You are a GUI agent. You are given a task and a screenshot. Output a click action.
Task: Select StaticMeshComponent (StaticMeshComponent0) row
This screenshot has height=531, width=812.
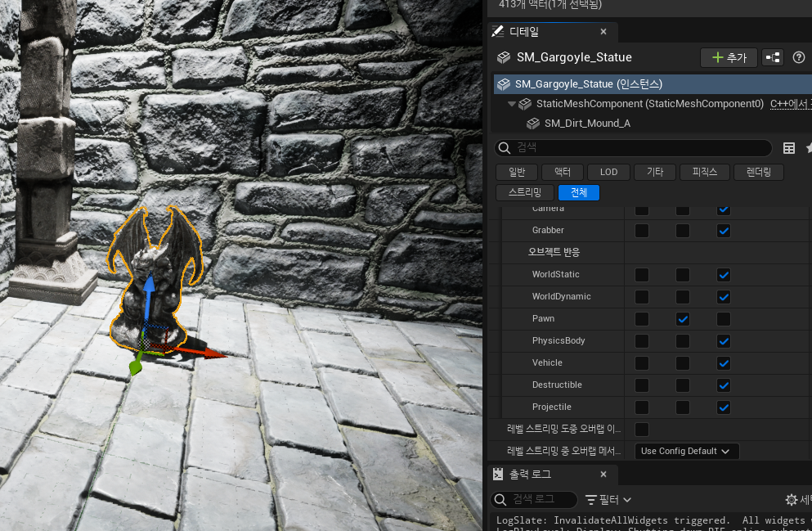coord(649,104)
